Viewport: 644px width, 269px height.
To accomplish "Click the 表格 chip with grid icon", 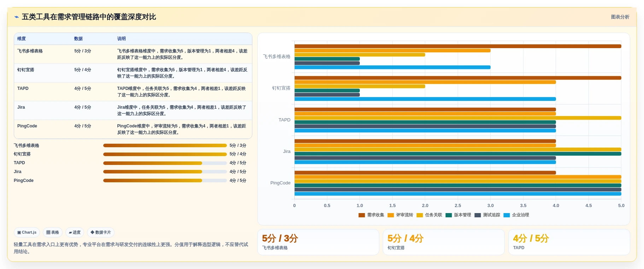I will [53, 233].
